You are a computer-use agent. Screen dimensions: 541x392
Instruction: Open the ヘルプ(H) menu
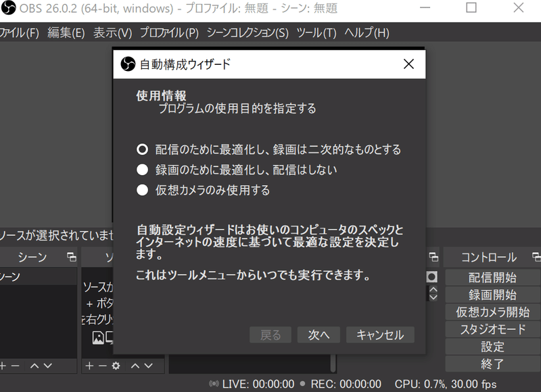[x=367, y=32]
